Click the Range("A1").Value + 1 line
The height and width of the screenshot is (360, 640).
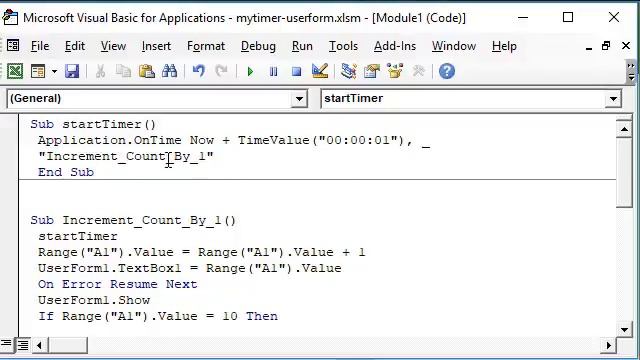point(202,252)
